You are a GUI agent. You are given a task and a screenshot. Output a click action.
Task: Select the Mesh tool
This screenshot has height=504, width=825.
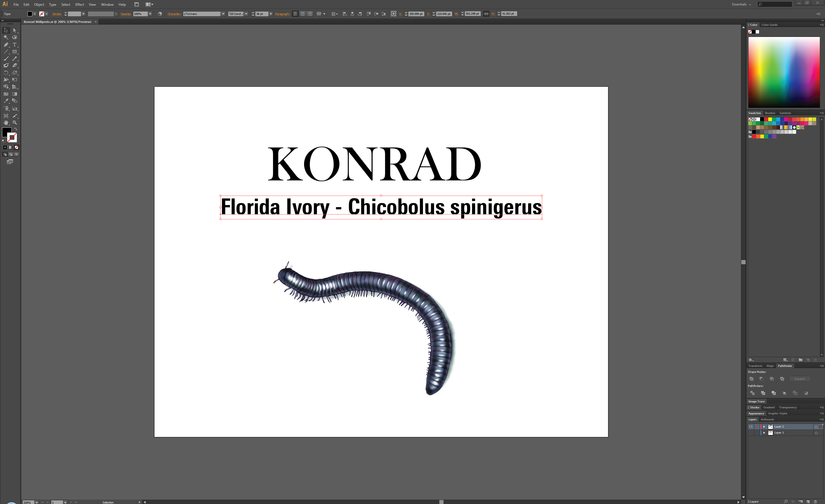coord(6,94)
